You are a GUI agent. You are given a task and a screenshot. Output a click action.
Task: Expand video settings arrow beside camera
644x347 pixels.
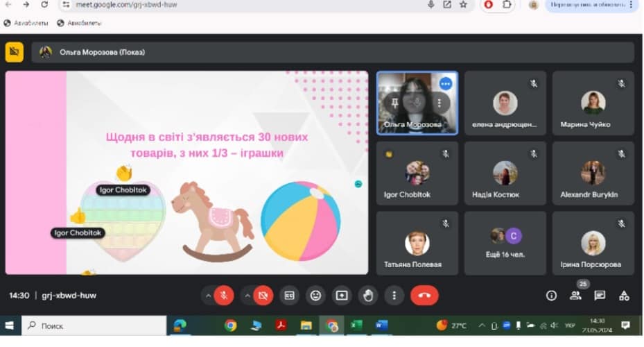point(247,296)
